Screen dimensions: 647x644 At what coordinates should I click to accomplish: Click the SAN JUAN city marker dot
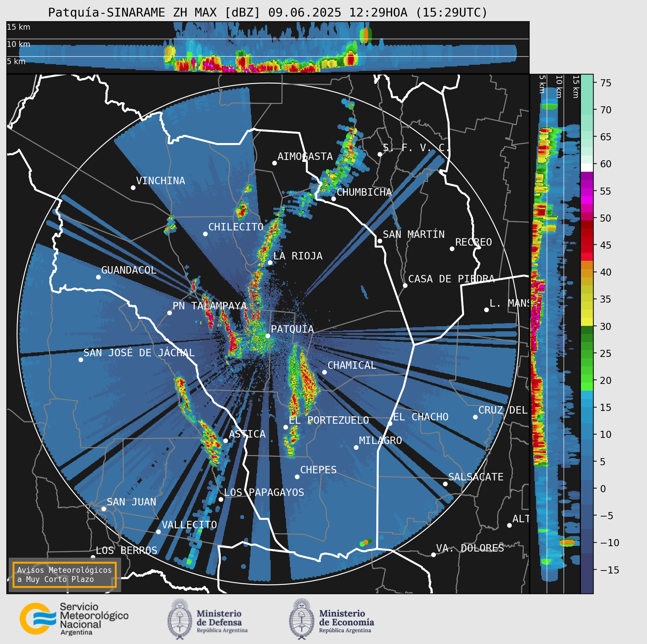[104, 509]
